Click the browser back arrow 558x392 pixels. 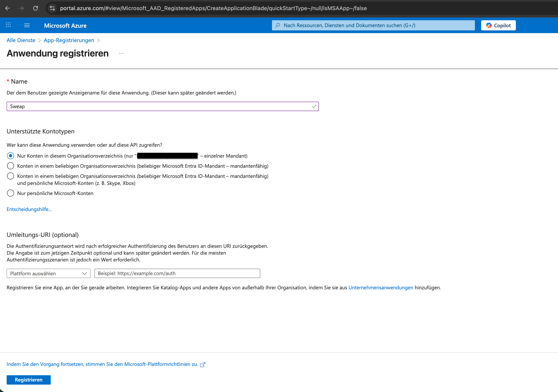(8, 8)
